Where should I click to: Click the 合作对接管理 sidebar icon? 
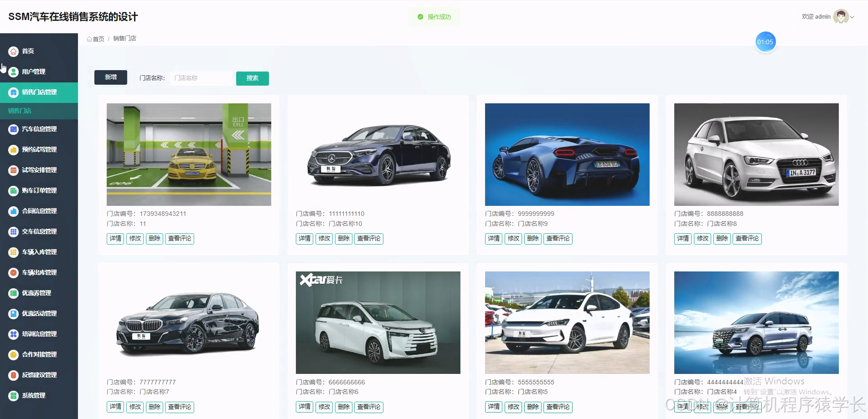pyautogui.click(x=14, y=355)
